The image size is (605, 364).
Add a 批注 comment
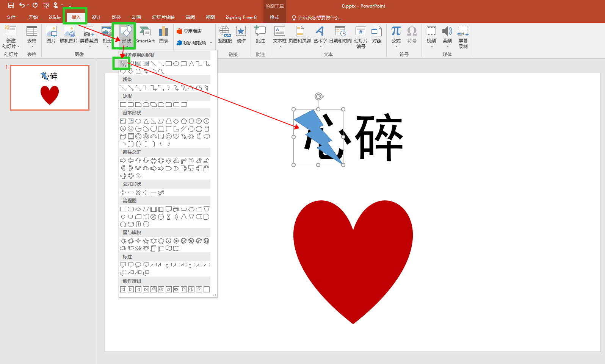pyautogui.click(x=260, y=34)
